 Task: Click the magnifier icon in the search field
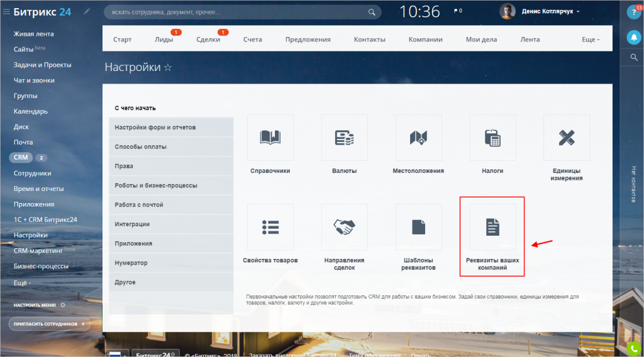pos(372,13)
